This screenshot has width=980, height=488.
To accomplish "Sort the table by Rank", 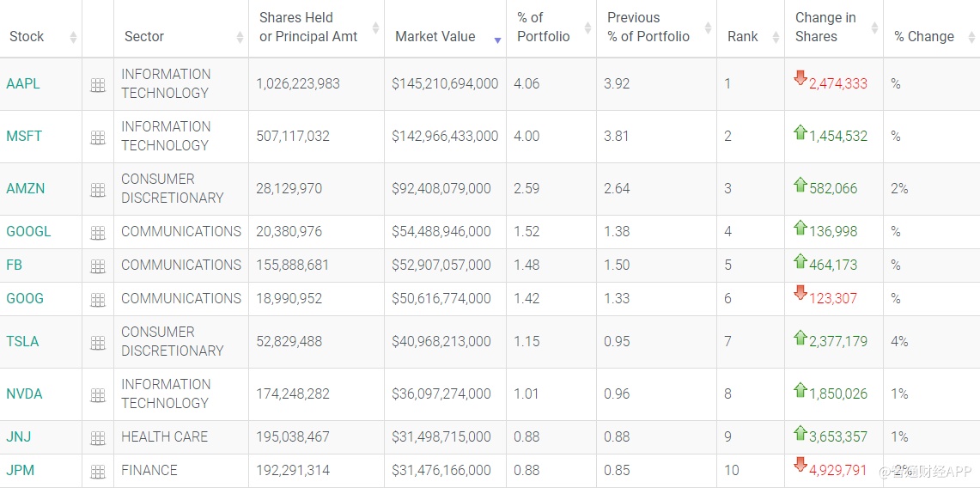I will 743,37.
